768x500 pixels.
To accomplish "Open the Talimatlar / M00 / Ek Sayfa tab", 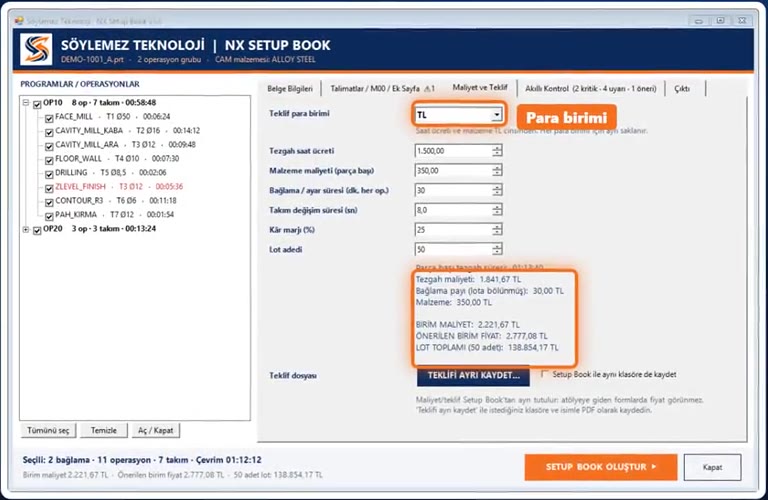I will pos(382,89).
